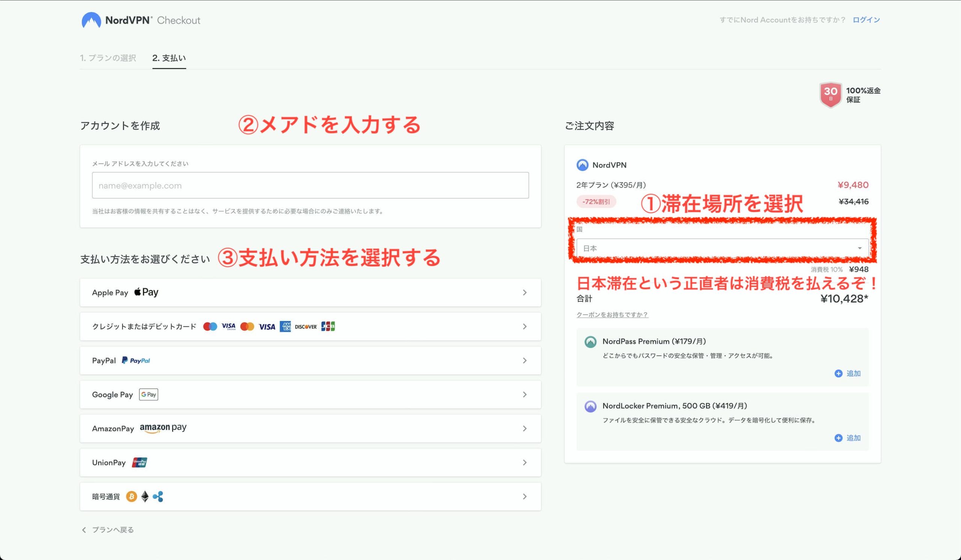Click the email address input field
This screenshot has height=560, width=961.
(x=310, y=185)
